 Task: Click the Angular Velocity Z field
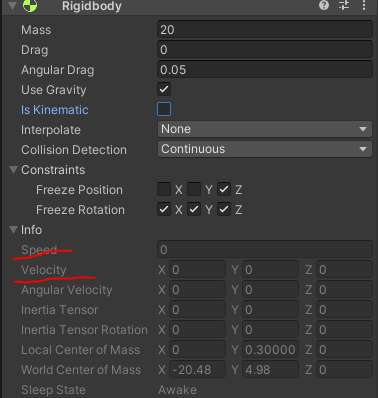344,289
